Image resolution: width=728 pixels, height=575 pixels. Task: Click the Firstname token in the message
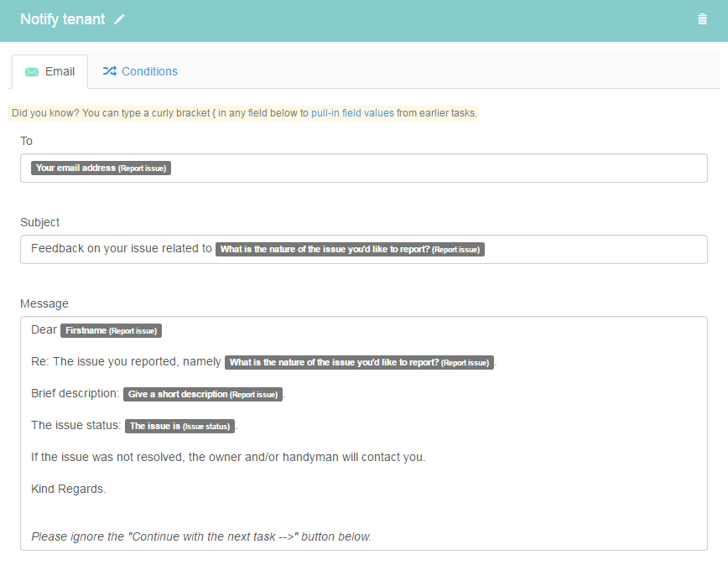tap(111, 330)
